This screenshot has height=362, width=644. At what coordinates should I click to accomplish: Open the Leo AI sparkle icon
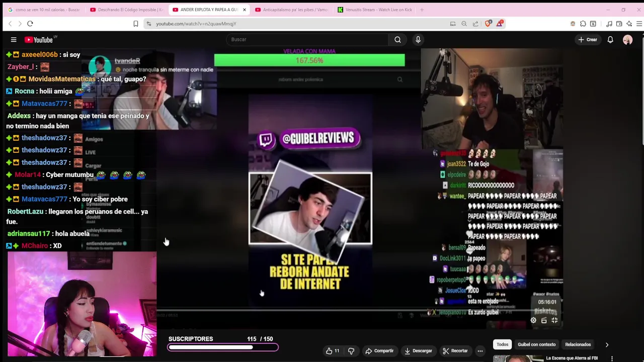(x=629, y=24)
